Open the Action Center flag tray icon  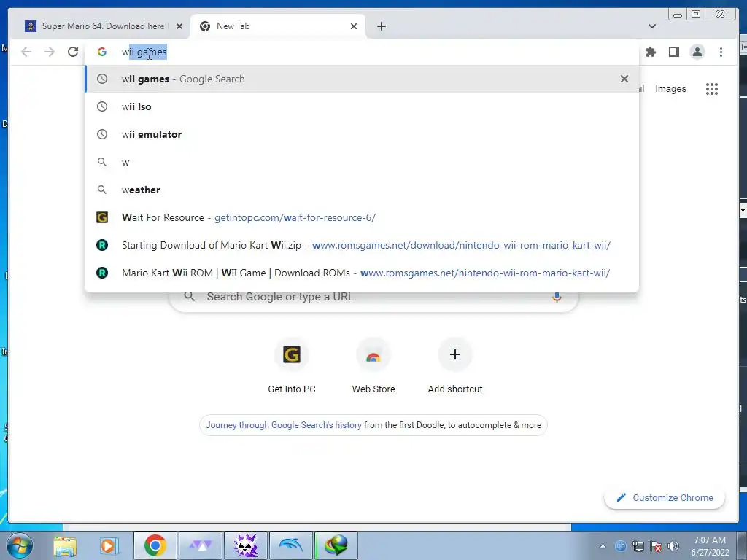click(x=656, y=546)
